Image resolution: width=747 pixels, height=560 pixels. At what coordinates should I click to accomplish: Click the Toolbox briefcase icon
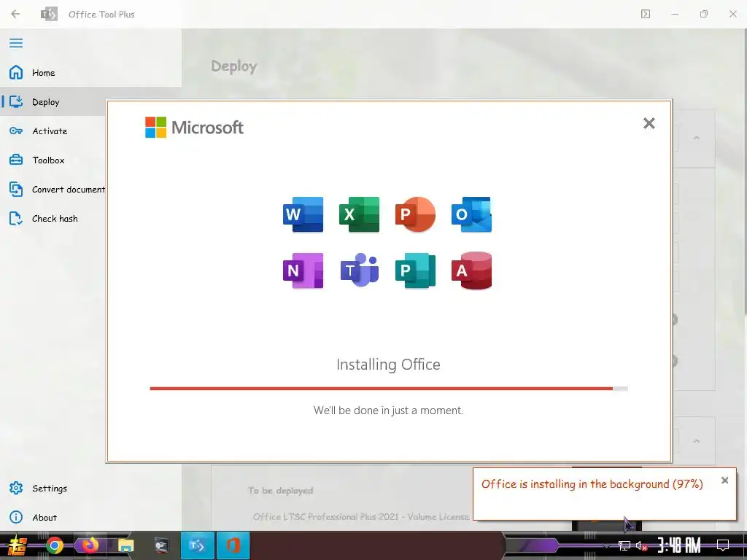pos(16,160)
